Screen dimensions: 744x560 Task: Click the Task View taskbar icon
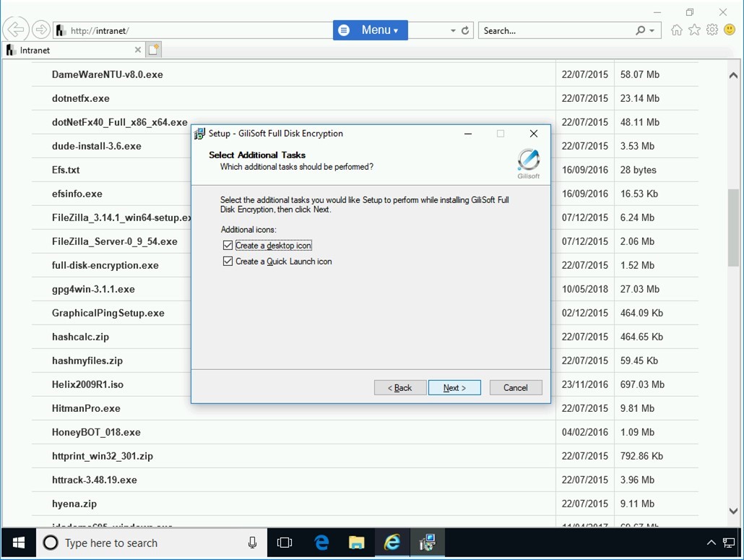[x=285, y=543]
